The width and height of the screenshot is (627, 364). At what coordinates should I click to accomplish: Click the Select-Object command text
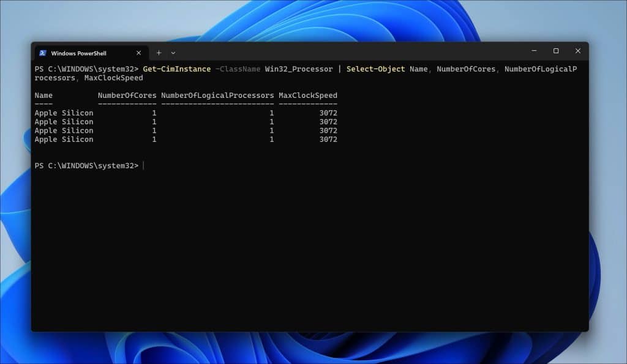pos(375,69)
